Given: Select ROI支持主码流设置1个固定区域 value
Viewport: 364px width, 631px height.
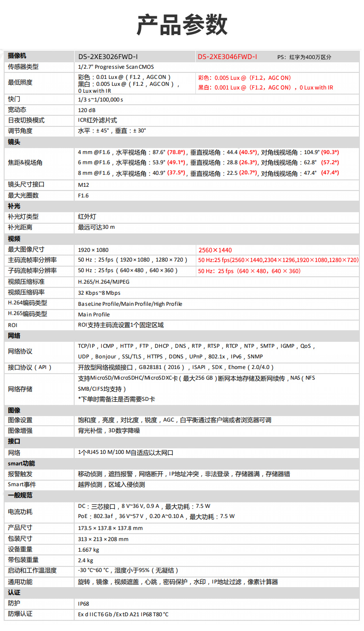Looking at the screenshot, I should click(121, 325).
